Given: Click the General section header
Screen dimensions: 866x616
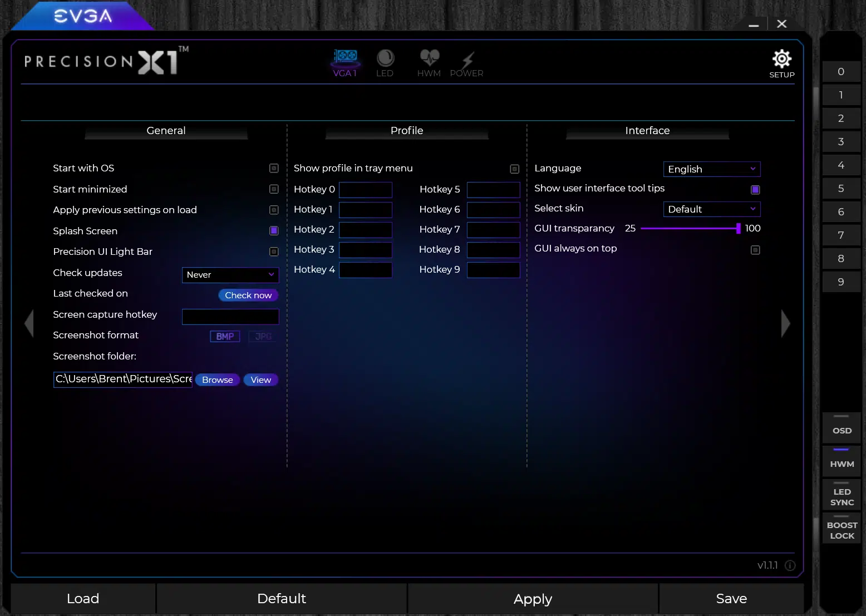Looking at the screenshot, I should (x=166, y=131).
